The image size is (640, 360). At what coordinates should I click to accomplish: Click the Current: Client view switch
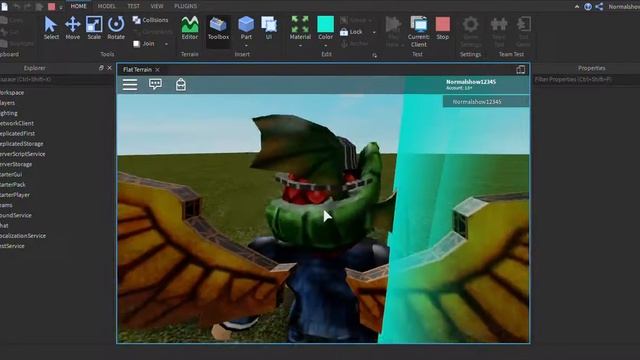[x=418, y=32]
